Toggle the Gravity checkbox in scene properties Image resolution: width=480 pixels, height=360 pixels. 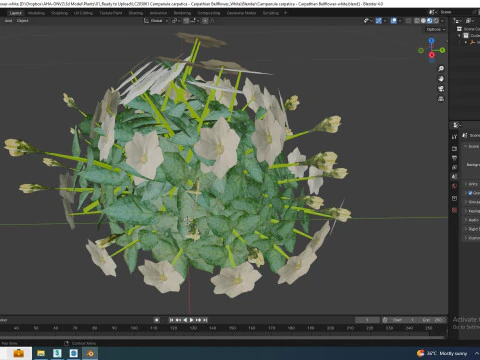pyautogui.click(x=470, y=193)
